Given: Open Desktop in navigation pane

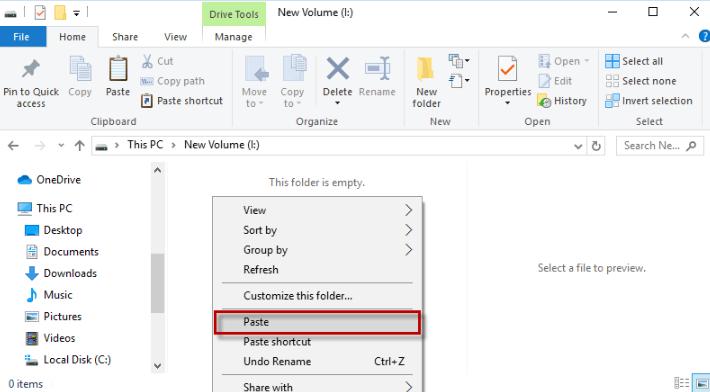Looking at the screenshot, I should click(53, 230).
